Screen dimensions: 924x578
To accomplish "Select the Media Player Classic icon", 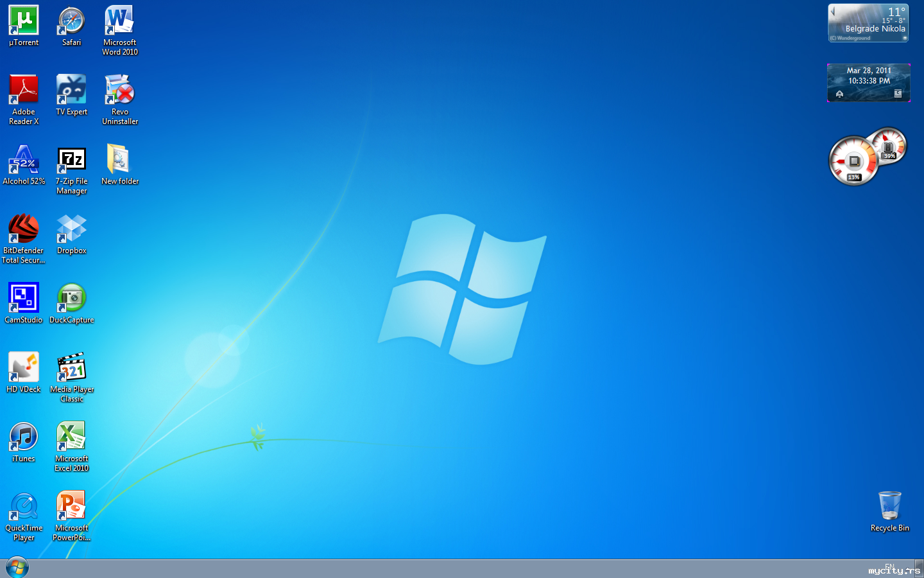I will pos(71,377).
